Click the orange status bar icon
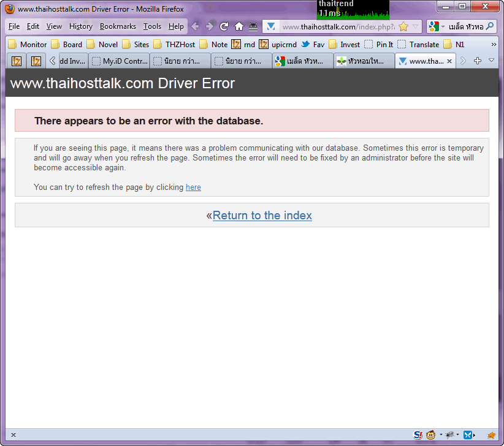The height and width of the screenshot is (446, 504). click(492, 436)
